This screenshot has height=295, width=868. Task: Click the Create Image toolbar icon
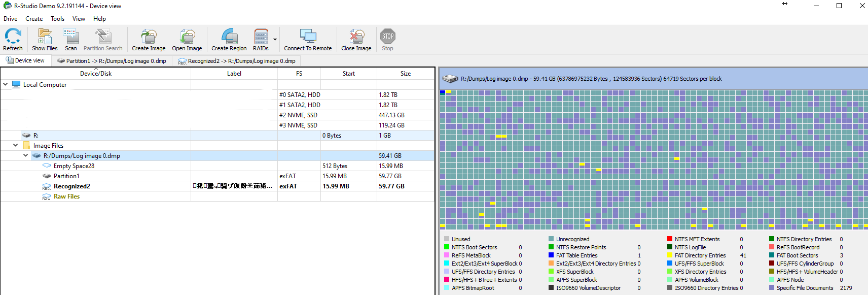tap(149, 39)
